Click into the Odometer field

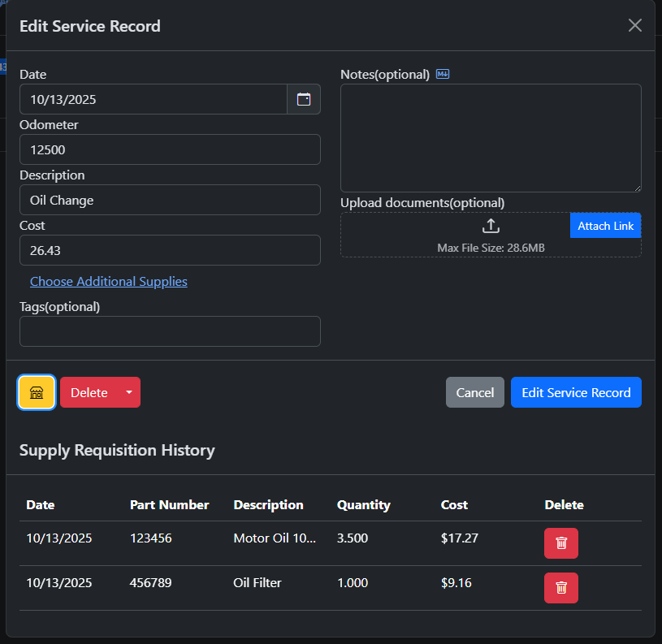tap(170, 149)
